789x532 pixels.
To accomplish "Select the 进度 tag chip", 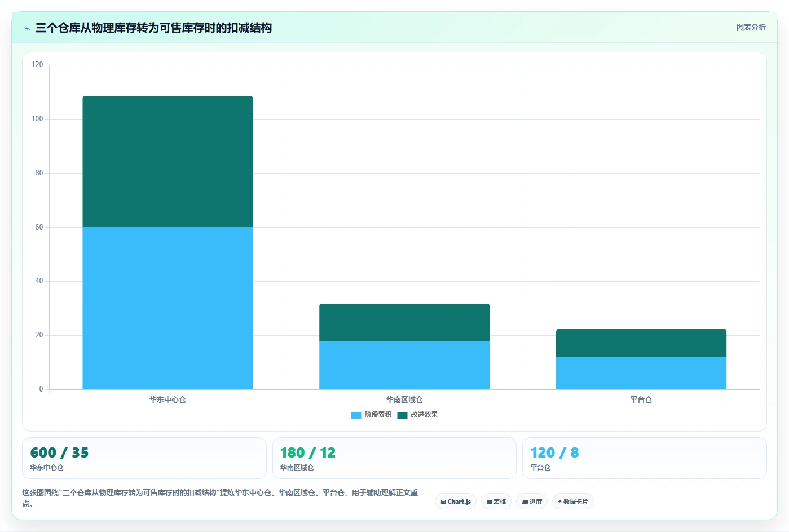I will (532, 502).
